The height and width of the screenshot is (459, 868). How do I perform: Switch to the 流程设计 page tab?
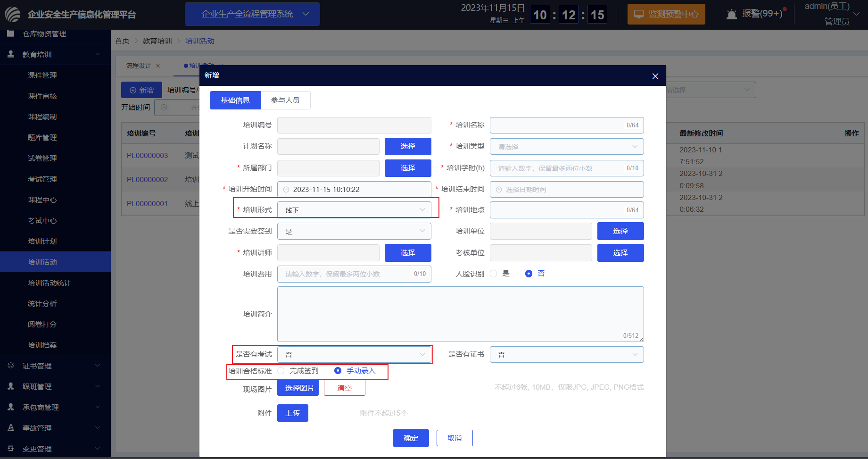(x=139, y=66)
